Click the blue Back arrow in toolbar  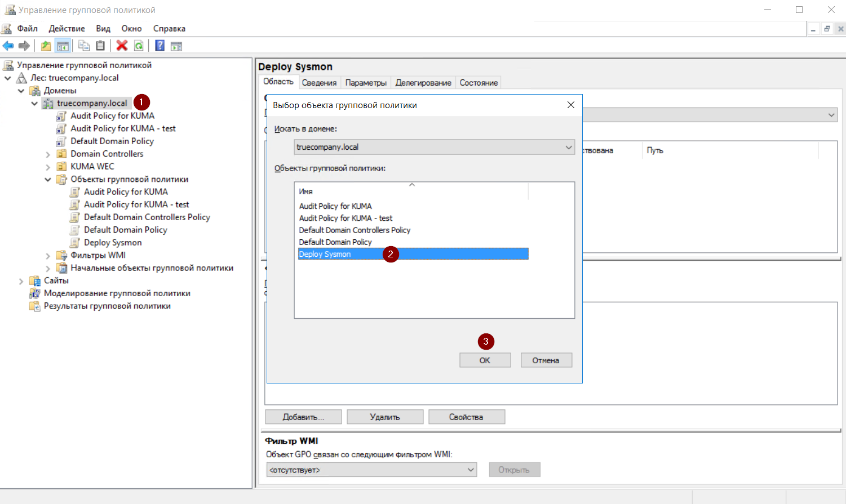point(8,46)
